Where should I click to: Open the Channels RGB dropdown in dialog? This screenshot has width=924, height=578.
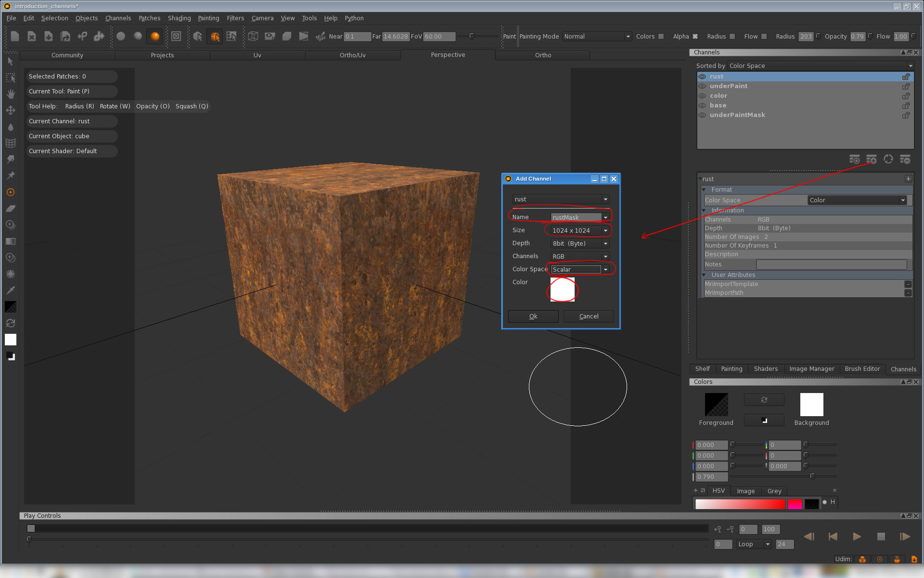pos(580,257)
